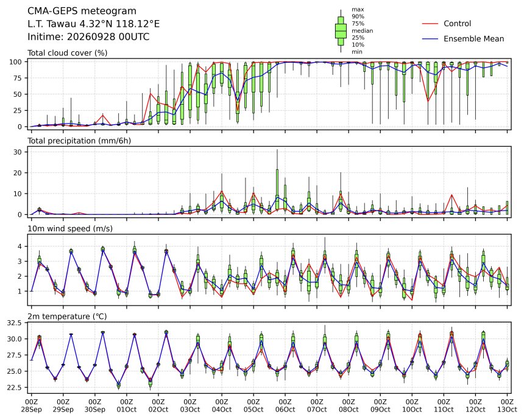Viewport: 524px width, 420px height.
Task: Click the 00Z 06Oct time axis label
Action: pyautogui.click(x=285, y=405)
